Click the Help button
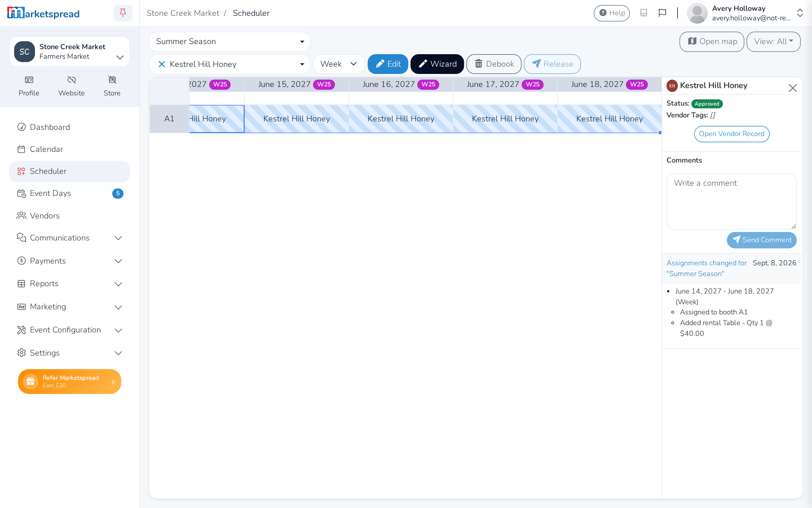The height and width of the screenshot is (508, 812). [612, 13]
